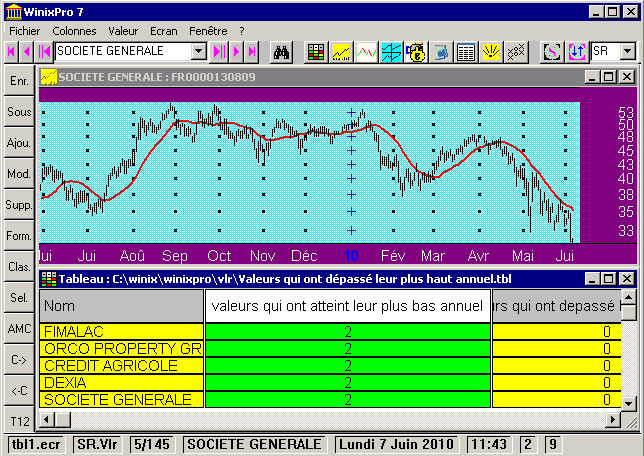The width and height of the screenshot is (644, 456).
Task: Open the Fichier menu
Action: [x=25, y=31]
